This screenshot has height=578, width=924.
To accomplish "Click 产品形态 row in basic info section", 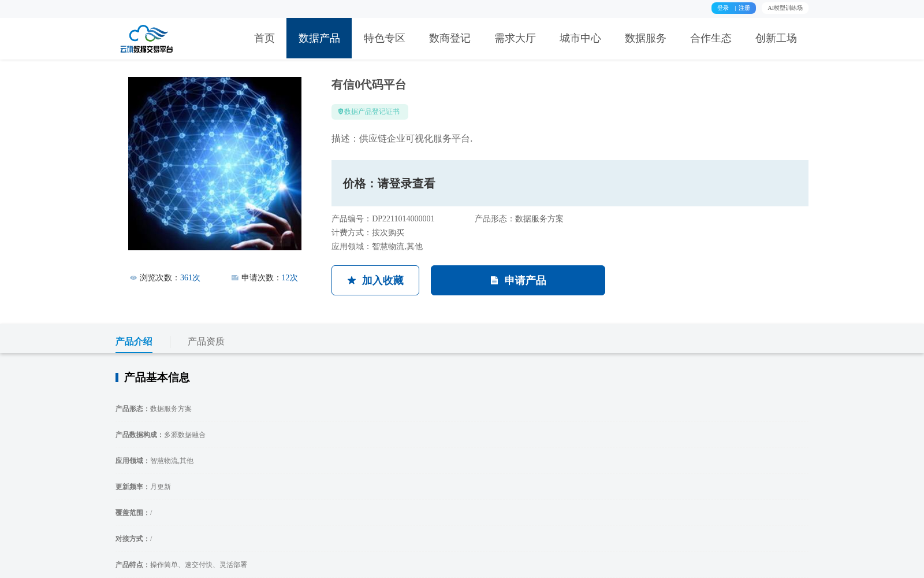I will point(154,409).
